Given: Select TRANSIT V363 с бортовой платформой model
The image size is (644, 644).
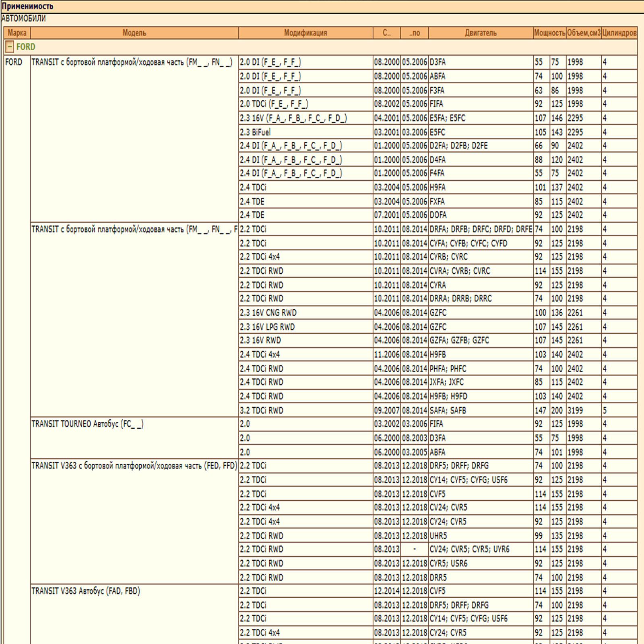Looking at the screenshot, I should (x=134, y=466).
